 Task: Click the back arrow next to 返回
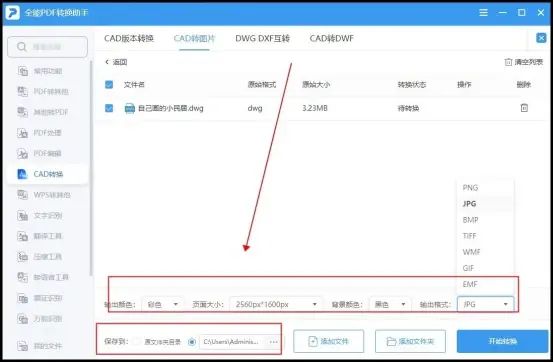click(x=107, y=62)
